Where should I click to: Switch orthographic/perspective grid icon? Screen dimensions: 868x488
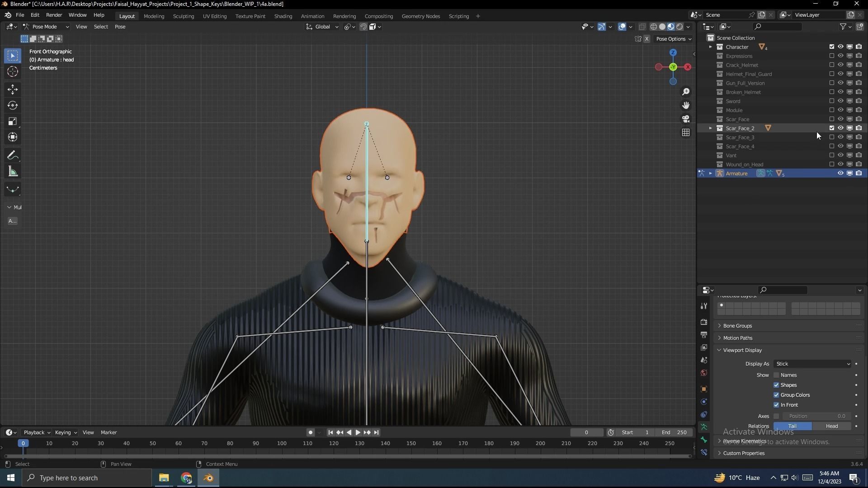[x=686, y=132]
